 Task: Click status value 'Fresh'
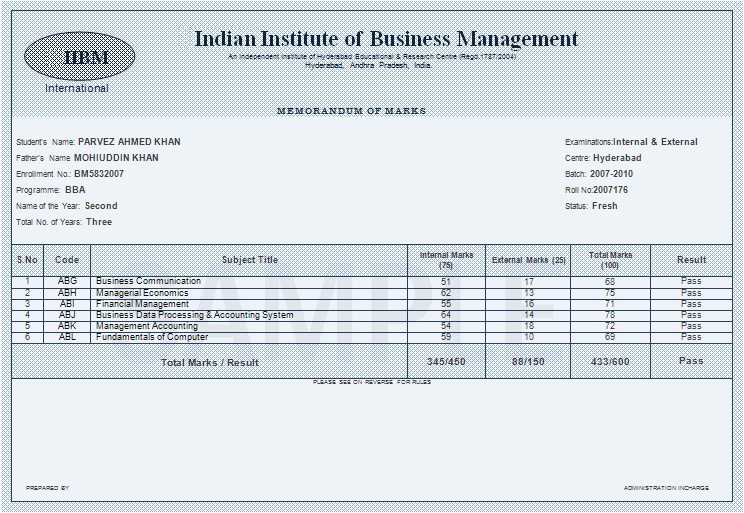604,206
